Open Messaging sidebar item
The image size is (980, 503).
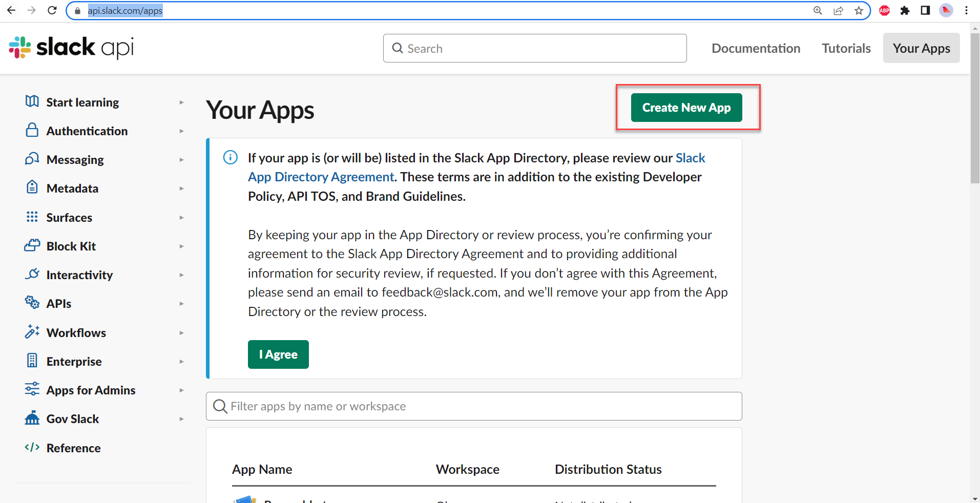(x=75, y=160)
